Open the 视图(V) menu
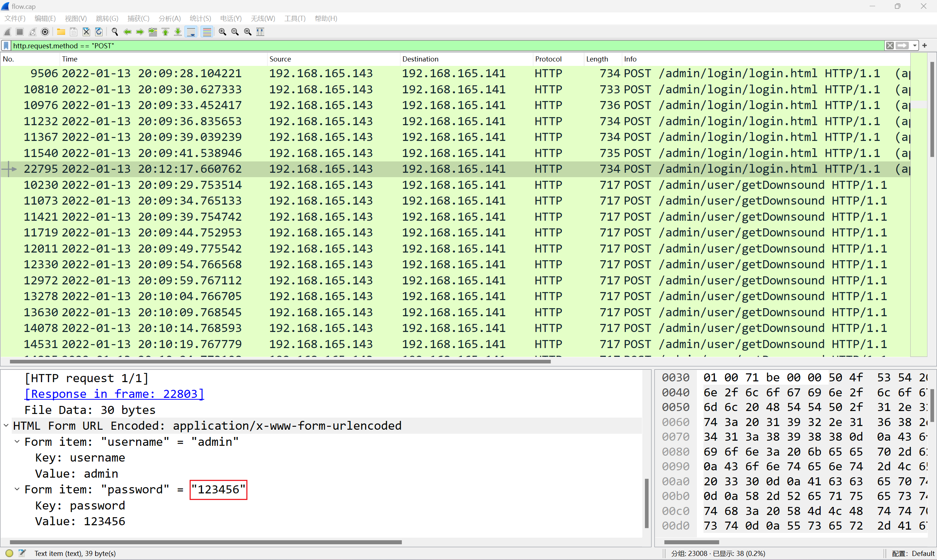Viewport: 937px width, 560px height. (76, 19)
